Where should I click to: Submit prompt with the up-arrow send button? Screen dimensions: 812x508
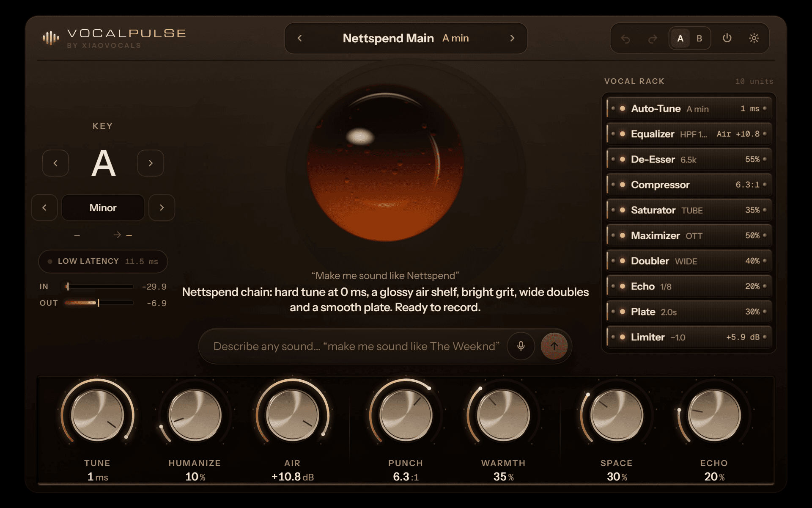(554, 346)
